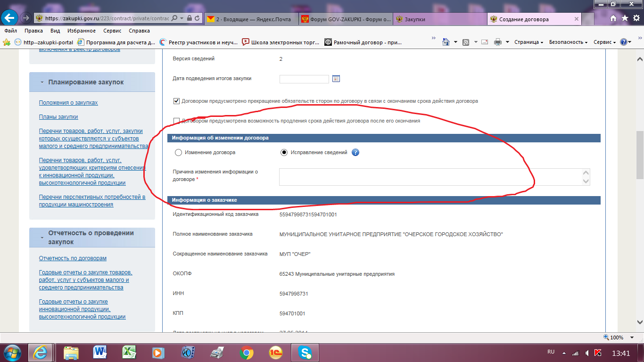Screen dimensions: 644x362
Task: Open the calendar date picker icon
Action: click(336, 79)
